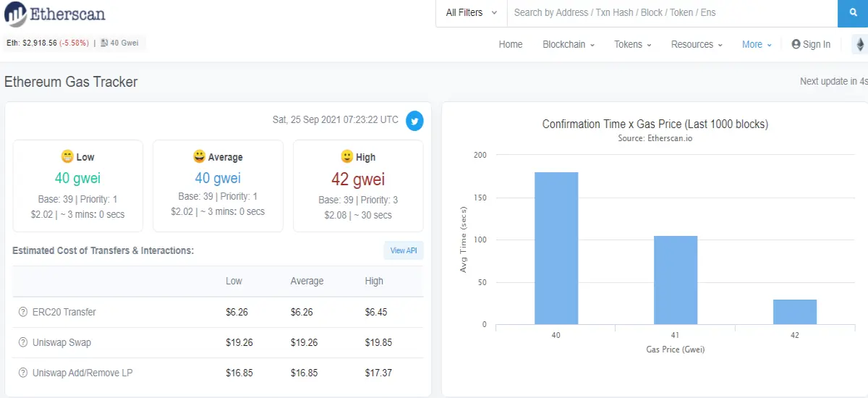This screenshot has height=398, width=868.
Task: Click the timestamp Sat, 25 Sep 2021
Action: tap(336, 119)
